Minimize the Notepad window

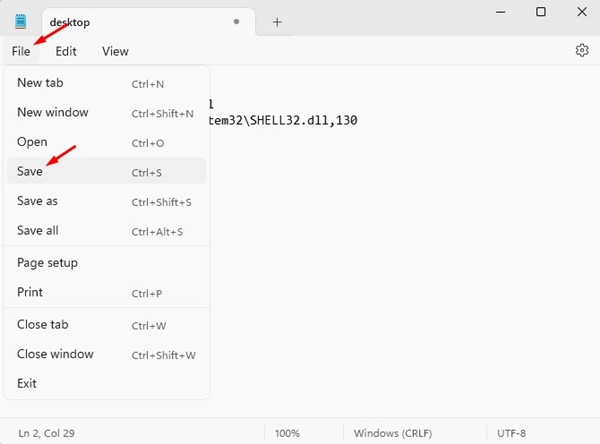pyautogui.click(x=501, y=12)
